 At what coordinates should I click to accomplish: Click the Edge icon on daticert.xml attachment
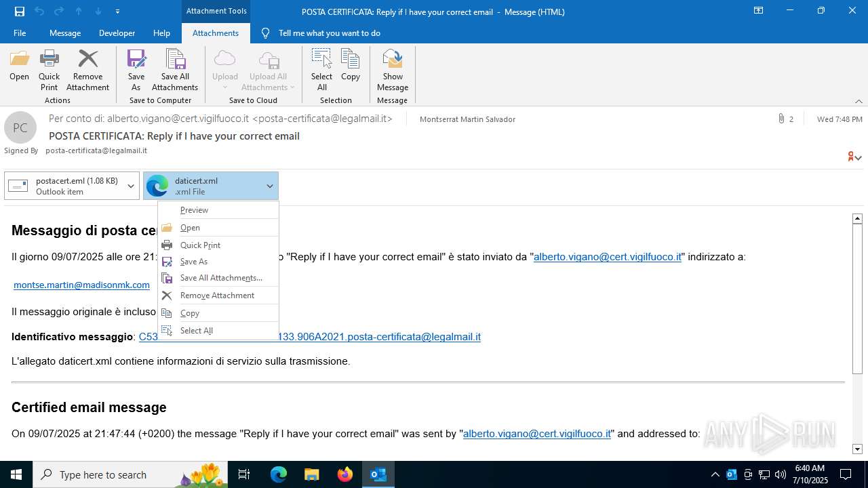pyautogui.click(x=157, y=186)
